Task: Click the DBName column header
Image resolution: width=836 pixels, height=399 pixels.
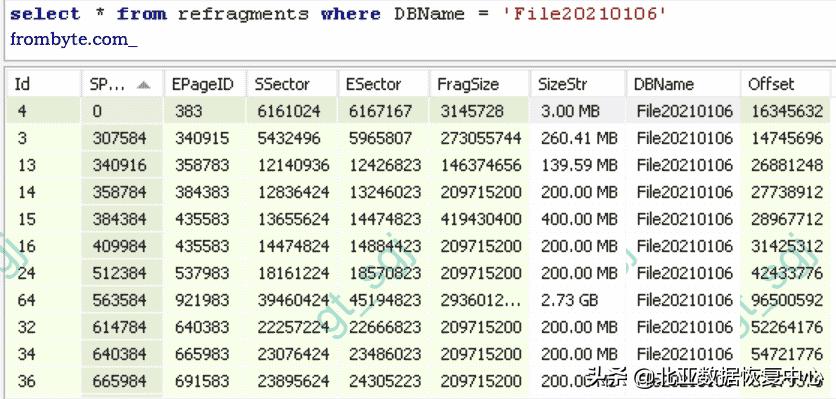Action: (x=684, y=84)
